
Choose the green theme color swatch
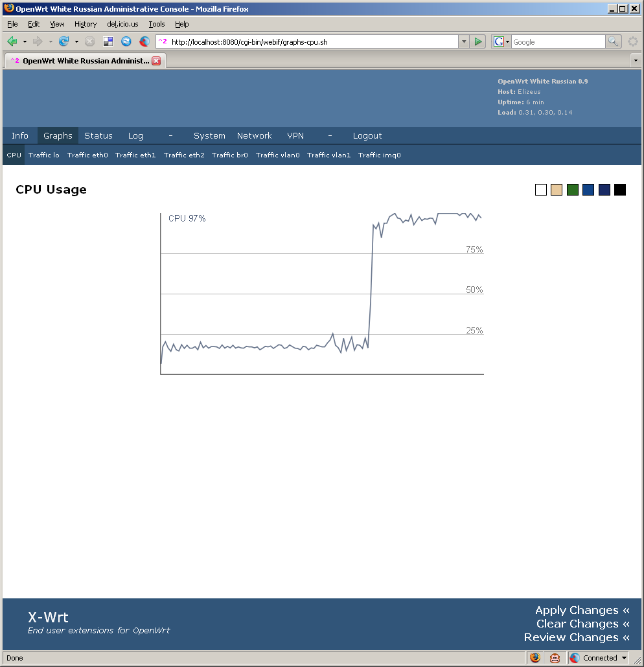pos(573,190)
